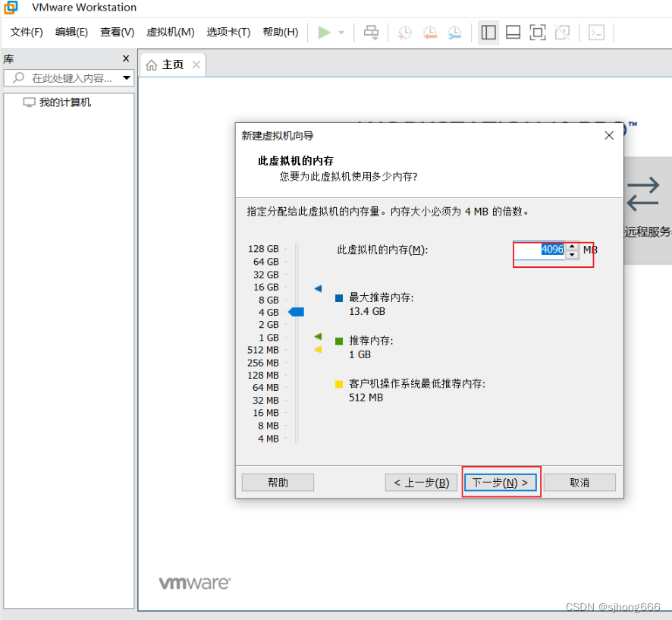Open the 选项卡(T) menu
The image size is (672, 620).
click(228, 32)
